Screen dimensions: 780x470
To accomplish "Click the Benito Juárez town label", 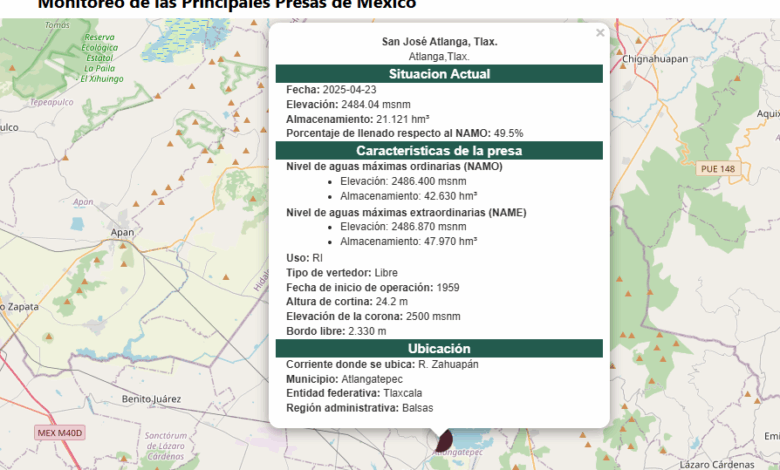I will 149,399.
